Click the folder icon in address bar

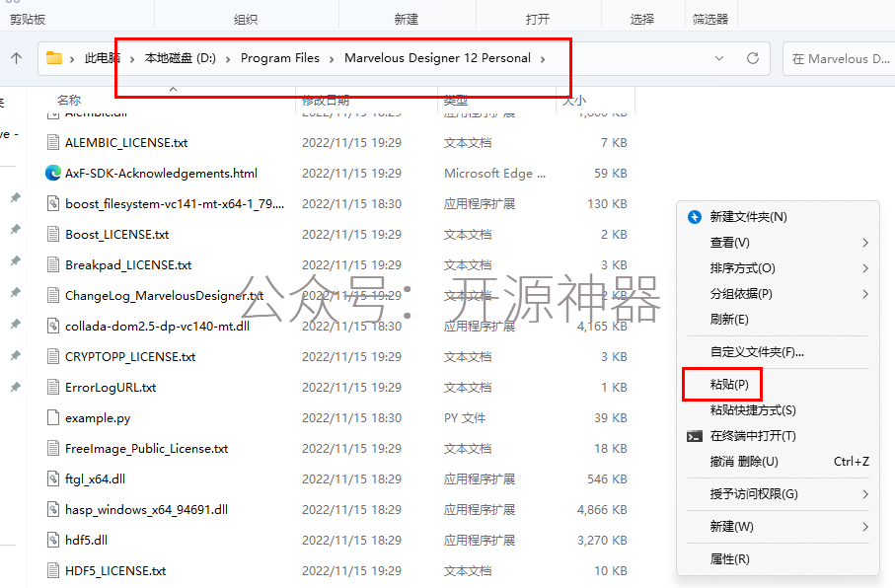pyautogui.click(x=54, y=57)
